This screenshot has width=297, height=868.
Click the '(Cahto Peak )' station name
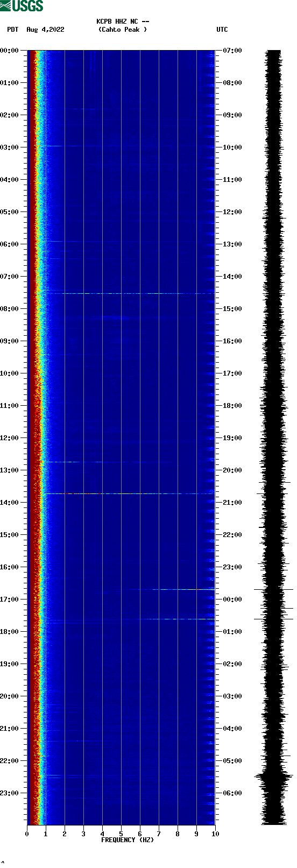tap(123, 30)
